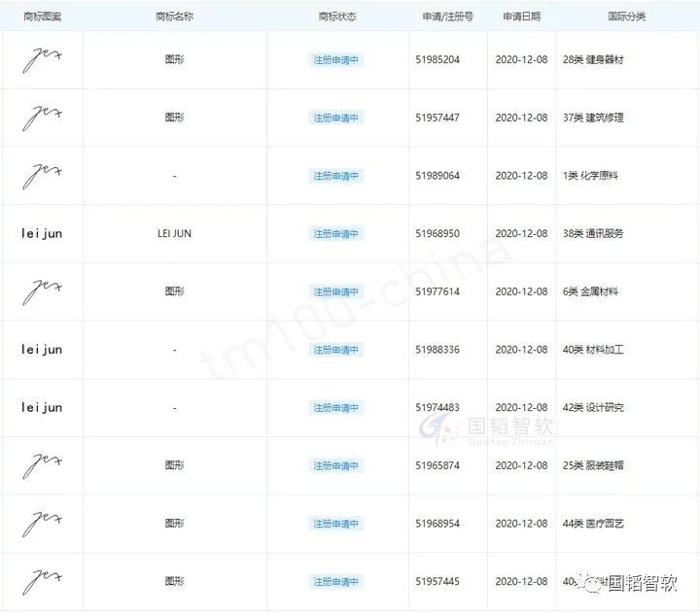
Task: Click 图形 name in row 51985204
Action: tap(175, 59)
